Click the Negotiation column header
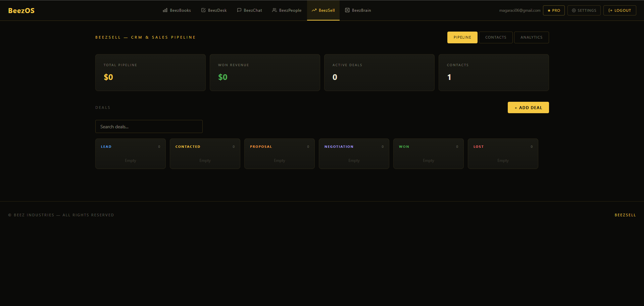This screenshot has height=306, width=644. pyautogui.click(x=339, y=147)
